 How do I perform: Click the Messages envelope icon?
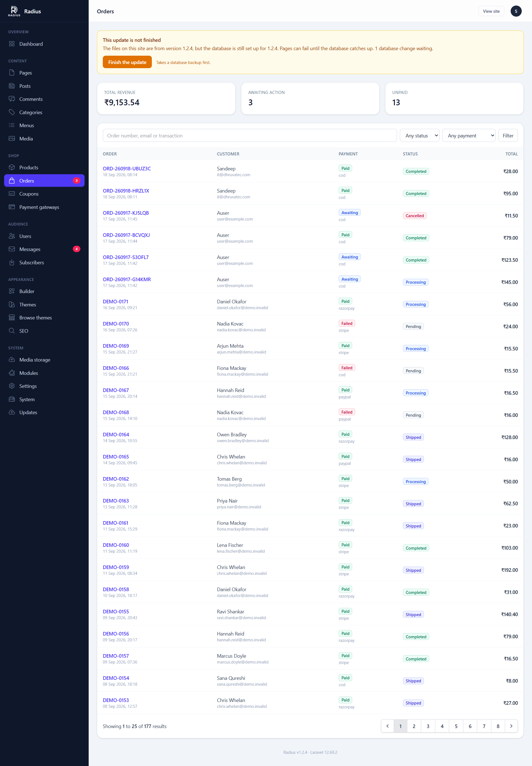pyautogui.click(x=12, y=249)
